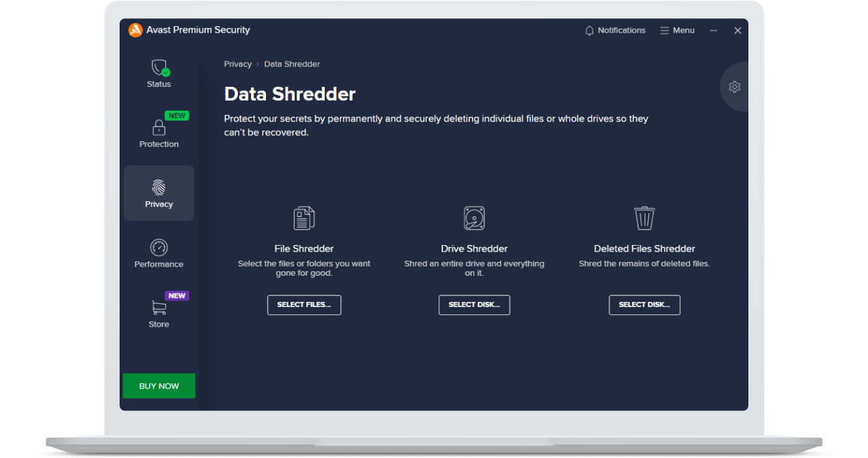The image size is (868, 458).
Task: Click Select Disk under Deleted Files Shredder
Action: [644, 305]
